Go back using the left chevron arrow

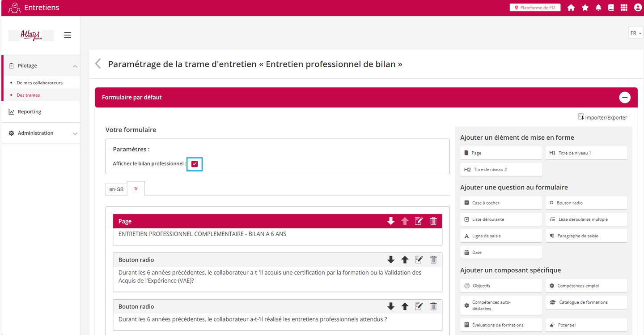pos(98,64)
